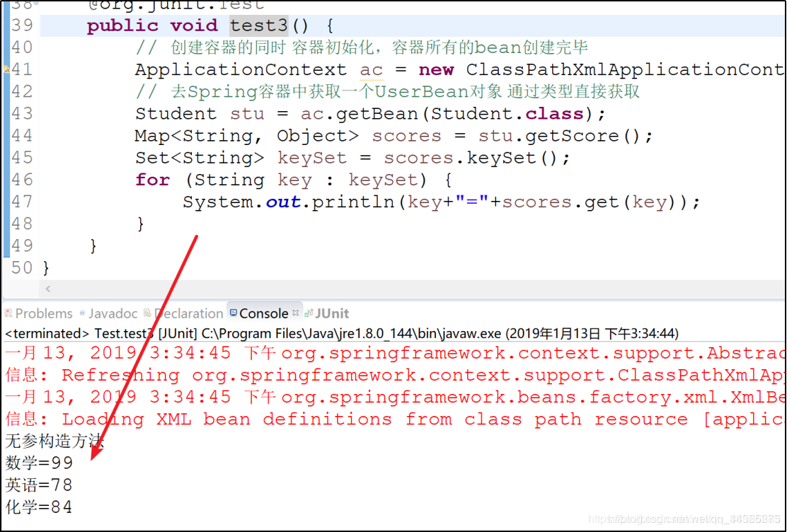The image size is (787, 532).
Task: Switch to the Problems tab
Action: pos(39,313)
